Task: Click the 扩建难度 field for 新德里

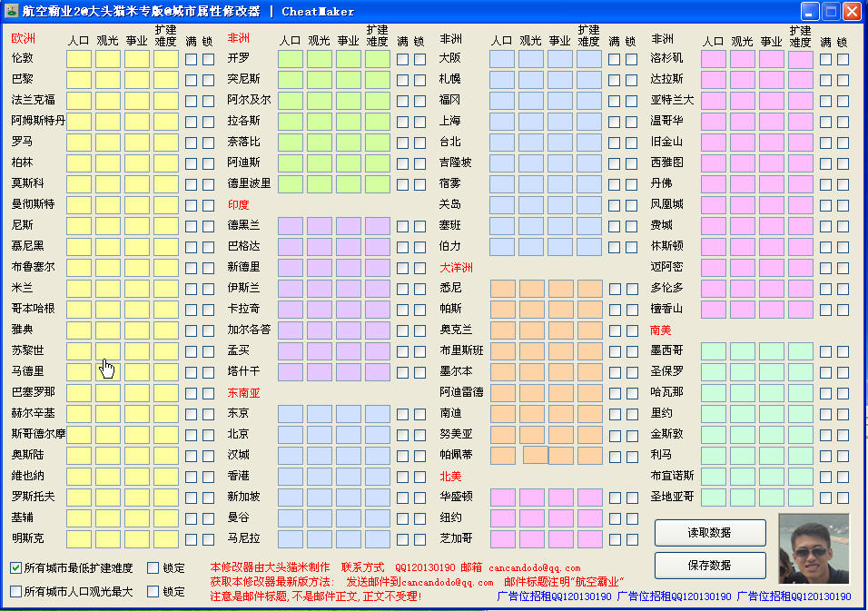Action: tap(377, 267)
